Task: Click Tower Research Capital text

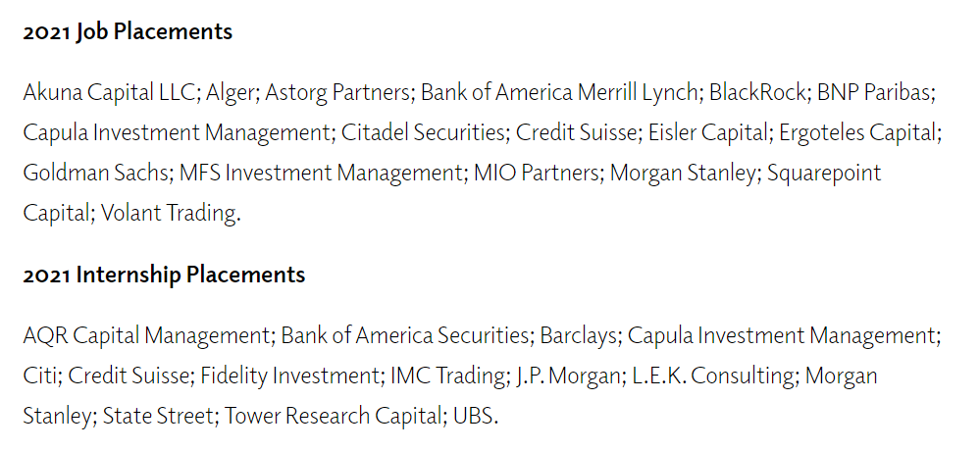Action: coord(334,416)
